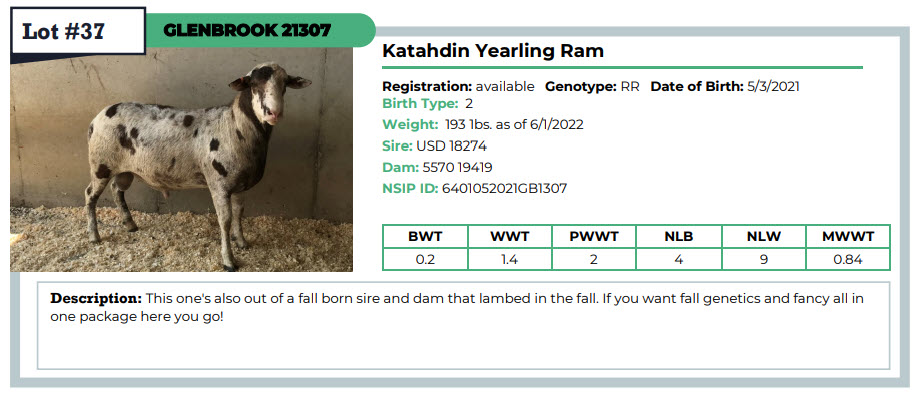Select the Birth Type label
923x396 pixels.
420,104
